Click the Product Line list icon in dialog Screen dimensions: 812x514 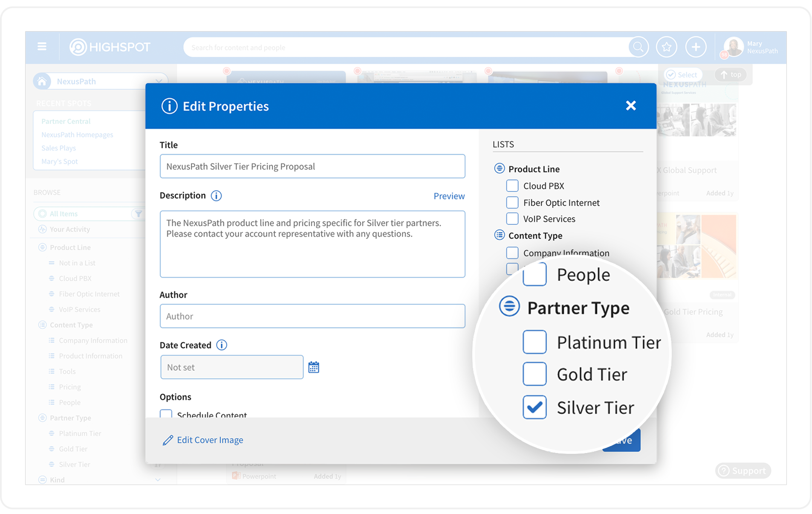pos(499,169)
